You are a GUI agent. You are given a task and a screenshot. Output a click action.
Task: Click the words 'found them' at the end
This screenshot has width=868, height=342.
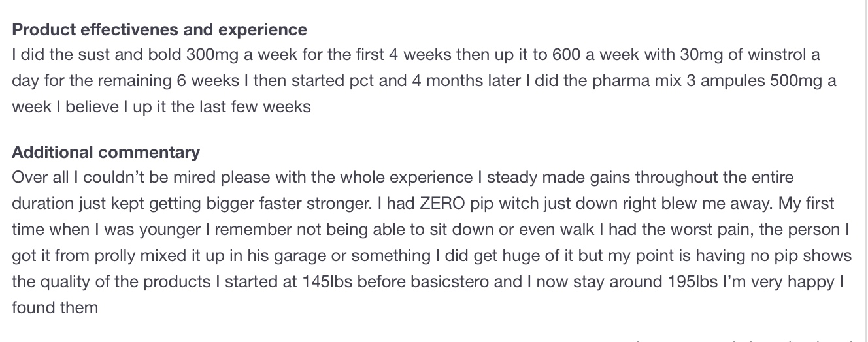point(55,307)
